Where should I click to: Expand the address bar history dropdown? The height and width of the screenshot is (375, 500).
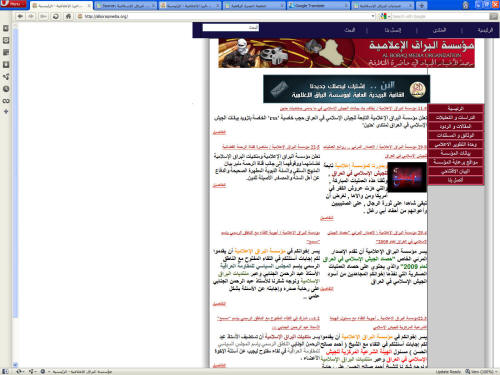[373, 16]
